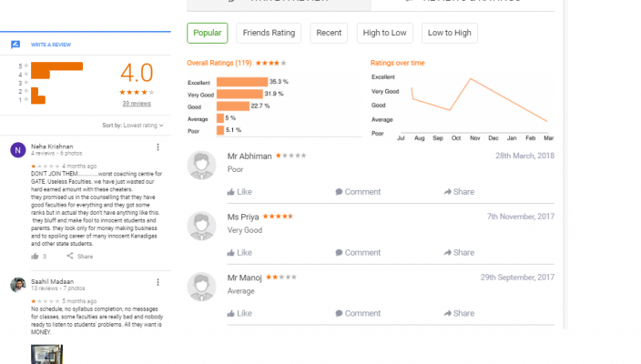The width and height of the screenshot is (641, 364).
Task: Click Neha Krishnan's purple N avatar
Action: tap(18, 150)
